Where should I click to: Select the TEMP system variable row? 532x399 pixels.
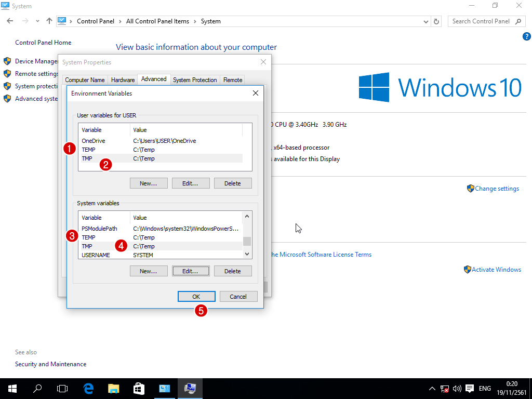click(162, 237)
